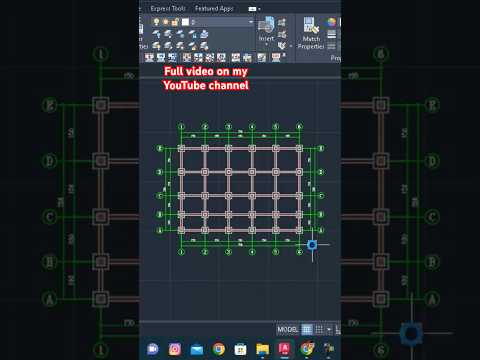Click the Layer Unisolate icon
The height and width of the screenshot is (360, 480).
click(168, 46)
